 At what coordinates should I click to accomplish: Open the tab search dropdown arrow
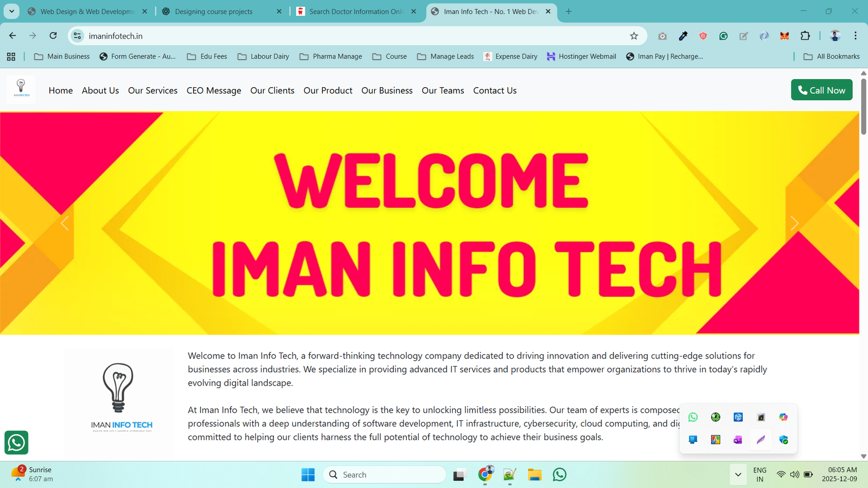pos(11,11)
